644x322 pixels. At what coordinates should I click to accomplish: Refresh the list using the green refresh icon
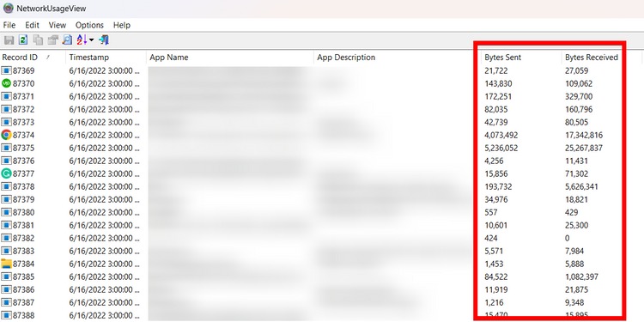click(23, 40)
